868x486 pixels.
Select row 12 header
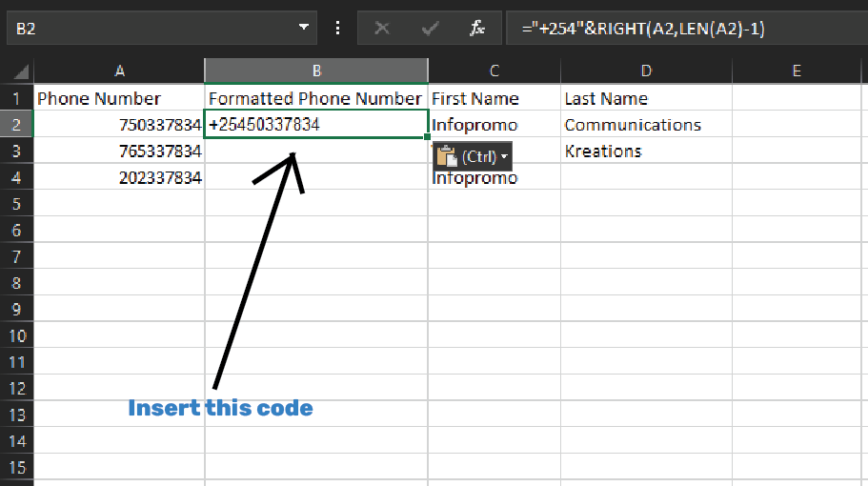pos(16,388)
